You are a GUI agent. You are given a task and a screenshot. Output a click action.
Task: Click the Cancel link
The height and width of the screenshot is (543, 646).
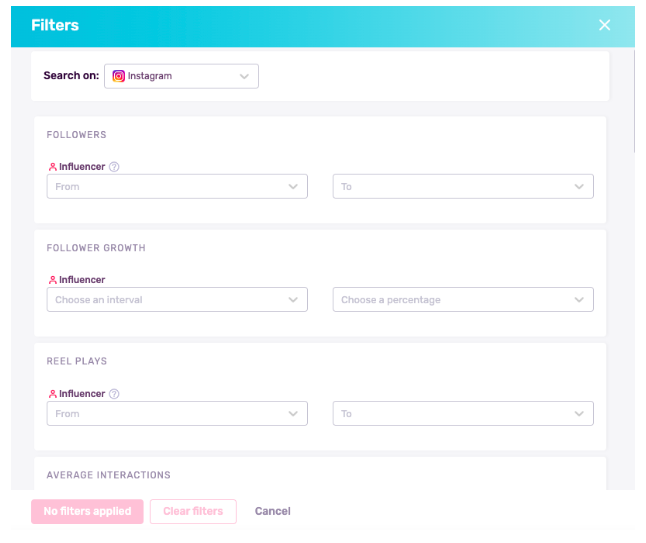272,511
